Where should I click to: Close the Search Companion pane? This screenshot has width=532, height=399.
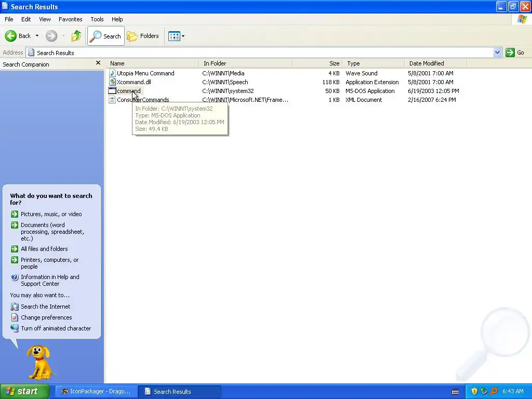(x=98, y=63)
